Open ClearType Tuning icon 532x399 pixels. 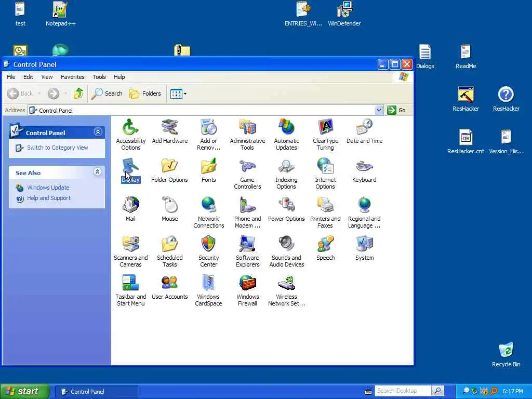(x=325, y=127)
